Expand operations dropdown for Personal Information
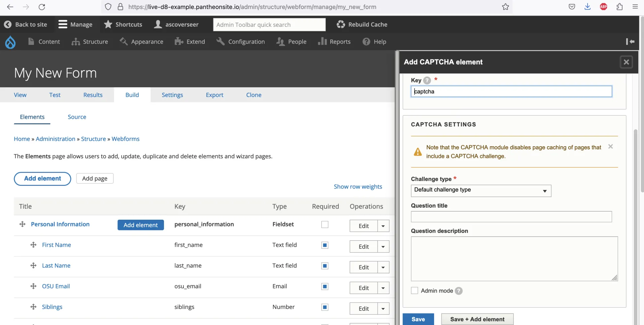The height and width of the screenshot is (325, 644). pos(383,226)
